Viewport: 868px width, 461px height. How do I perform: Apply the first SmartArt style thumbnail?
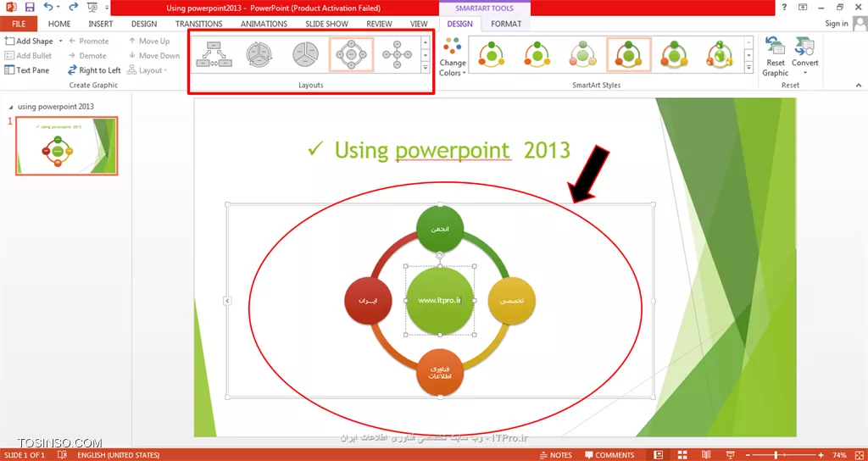[492, 55]
